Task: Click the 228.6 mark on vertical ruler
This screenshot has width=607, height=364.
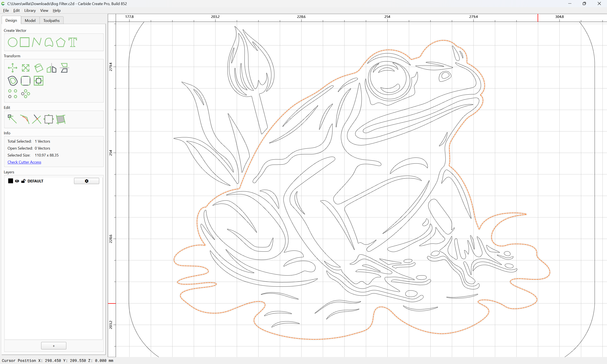Action: point(111,239)
